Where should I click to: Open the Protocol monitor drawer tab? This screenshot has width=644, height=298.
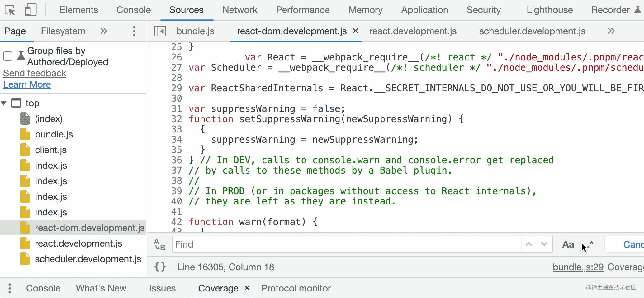click(296, 288)
